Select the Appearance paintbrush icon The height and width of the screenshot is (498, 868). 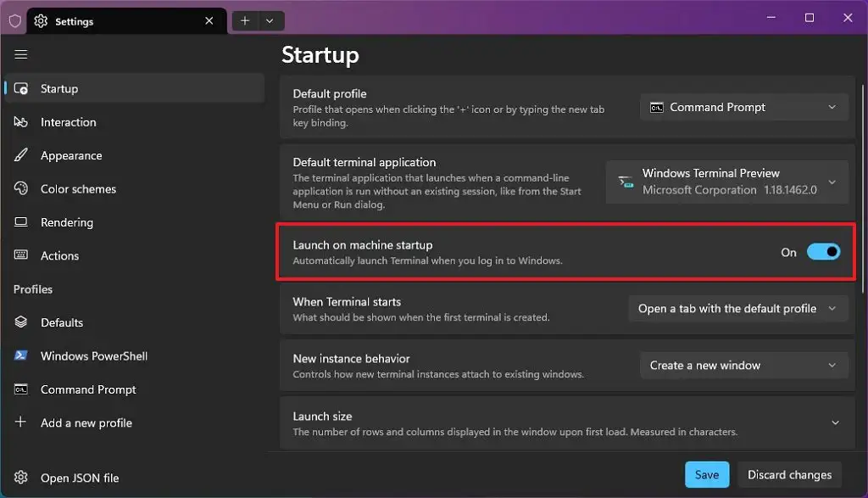(23, 155)
